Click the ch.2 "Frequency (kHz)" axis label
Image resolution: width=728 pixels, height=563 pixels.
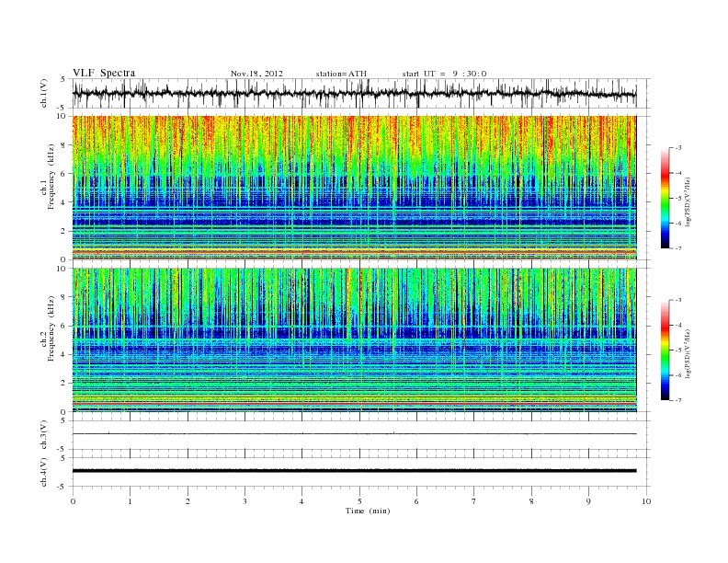51,328
